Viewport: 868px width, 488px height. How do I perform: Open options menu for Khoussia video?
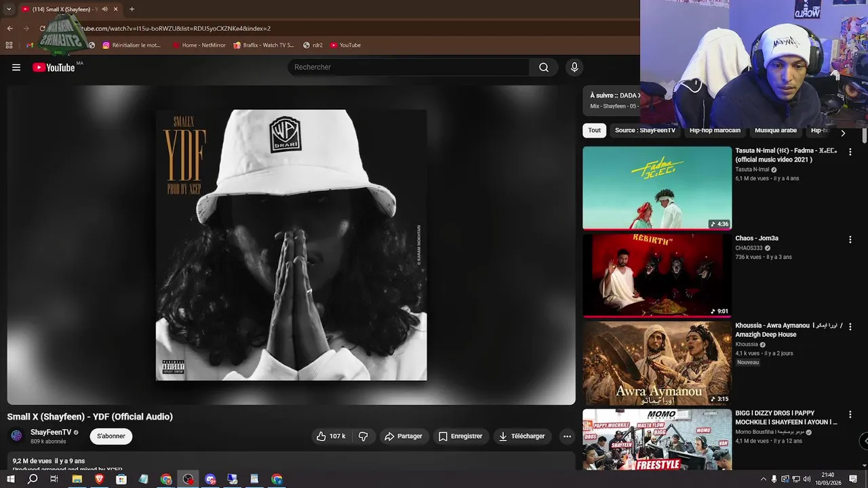click(x=850, y=327)
